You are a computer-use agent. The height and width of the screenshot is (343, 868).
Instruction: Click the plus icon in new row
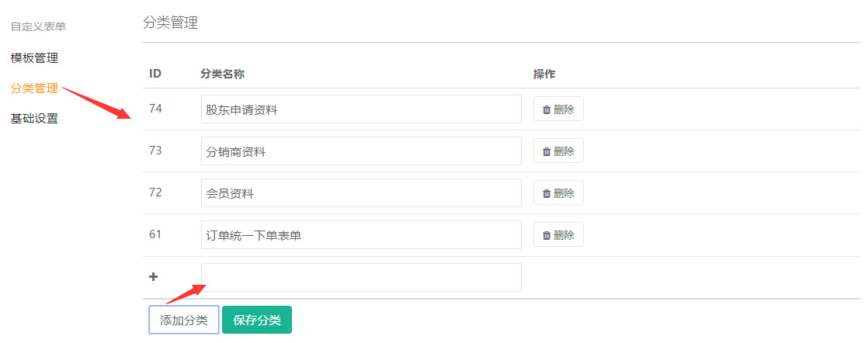pos(154,277)
